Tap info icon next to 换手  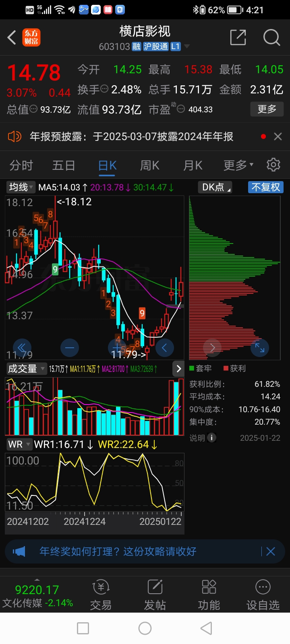[x=104, y=89]
